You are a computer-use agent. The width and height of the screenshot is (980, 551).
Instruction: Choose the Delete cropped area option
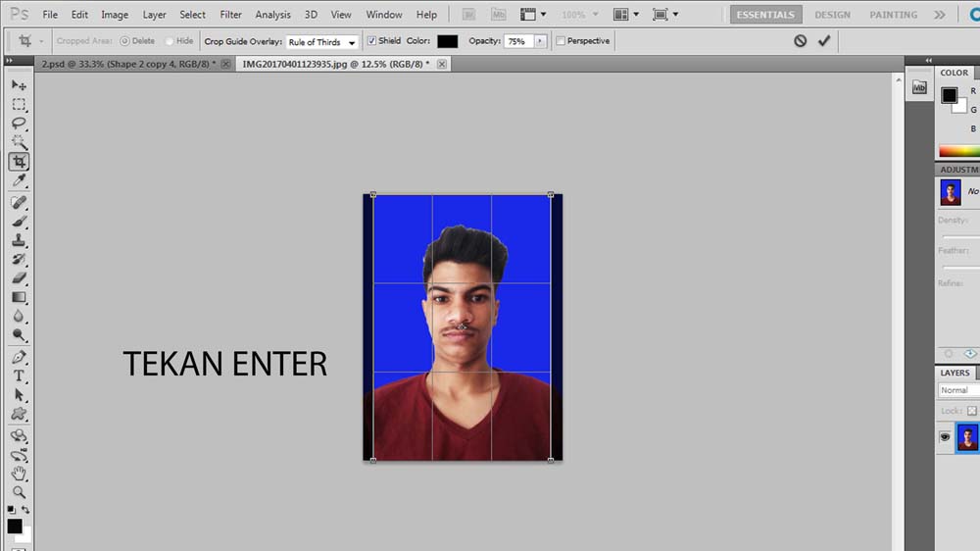(x=124, y=40)
